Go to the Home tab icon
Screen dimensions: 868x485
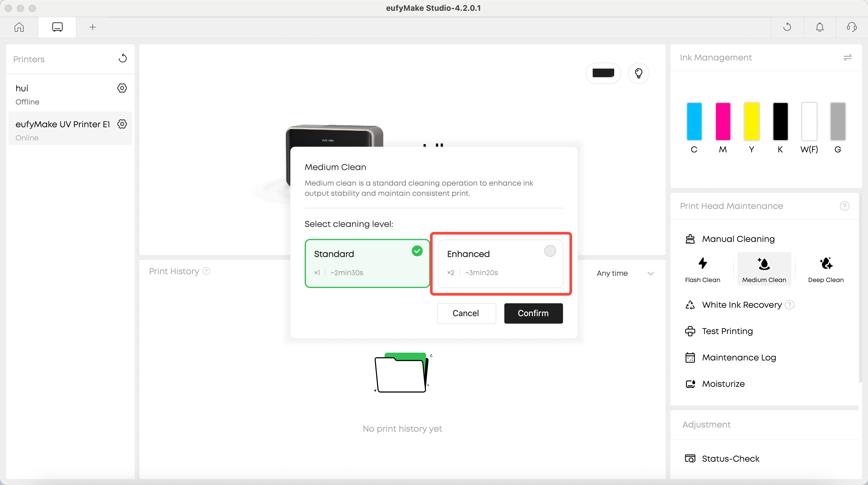tap(19, 27)
